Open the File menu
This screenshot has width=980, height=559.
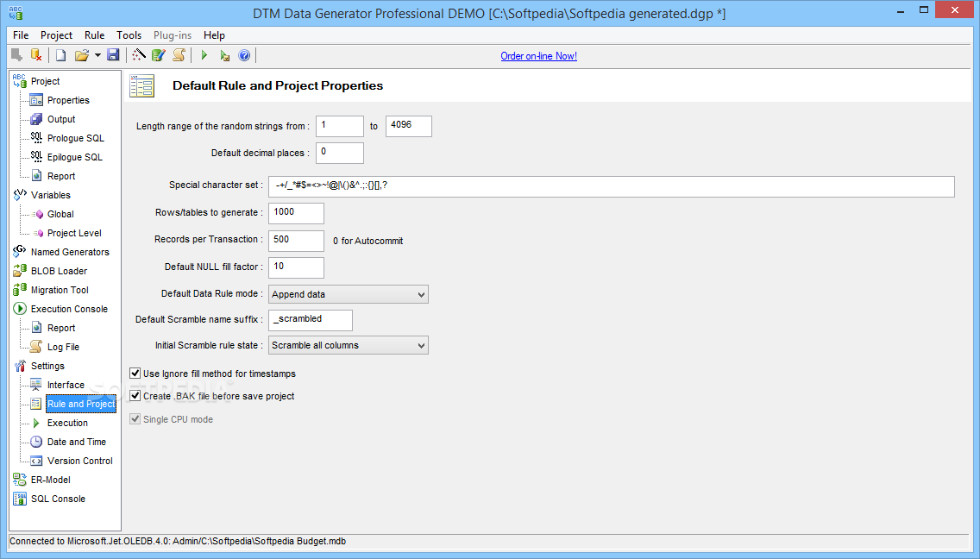(21, 35)
